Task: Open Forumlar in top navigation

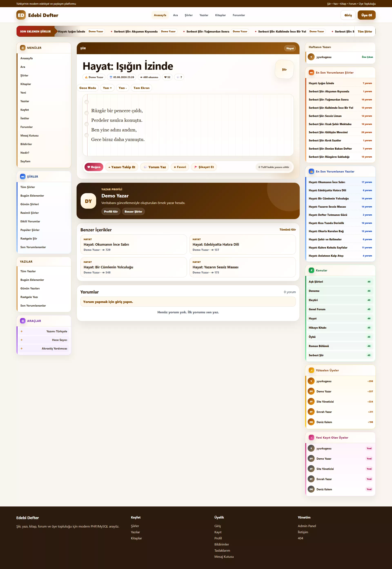Action: point(239,15)
